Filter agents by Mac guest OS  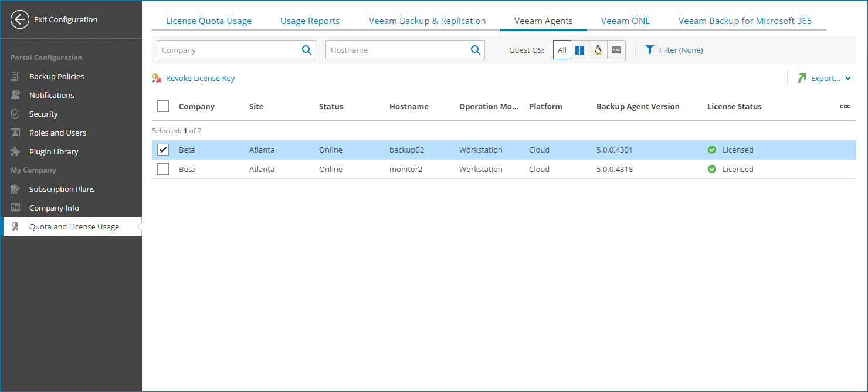(616, 49)
